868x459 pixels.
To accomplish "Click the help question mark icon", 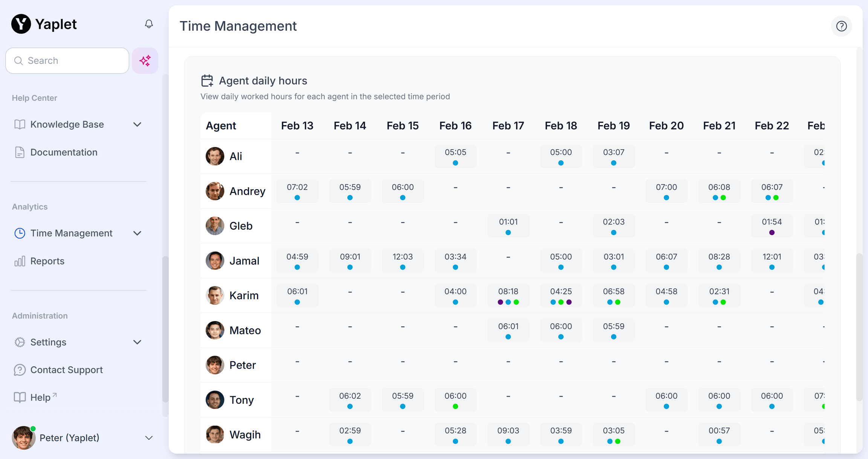I will point(841,26).
